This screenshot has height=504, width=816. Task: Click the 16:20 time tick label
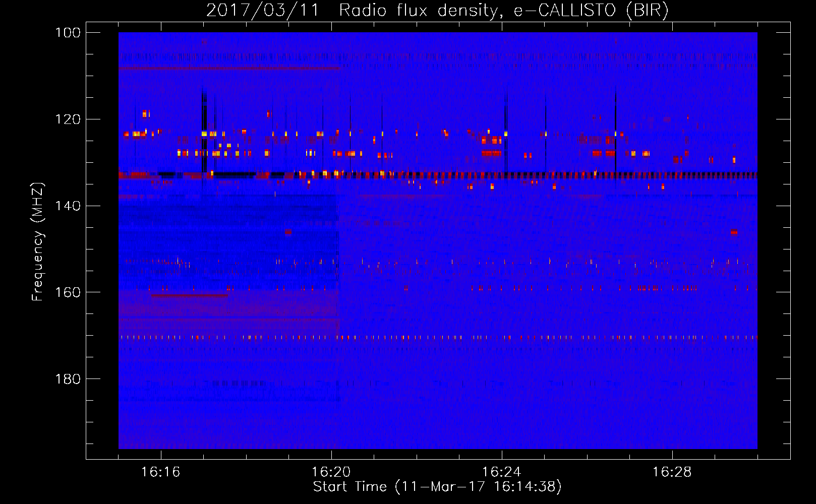click(331, 472)
